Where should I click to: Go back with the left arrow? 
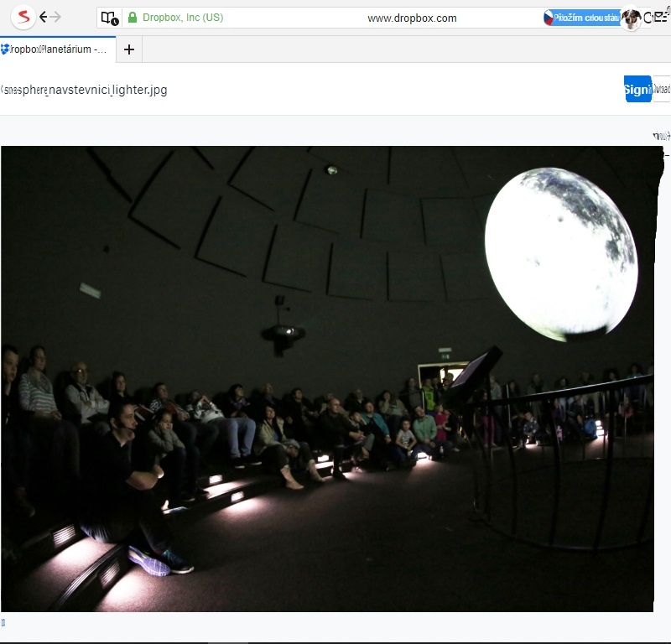[44, 17]
